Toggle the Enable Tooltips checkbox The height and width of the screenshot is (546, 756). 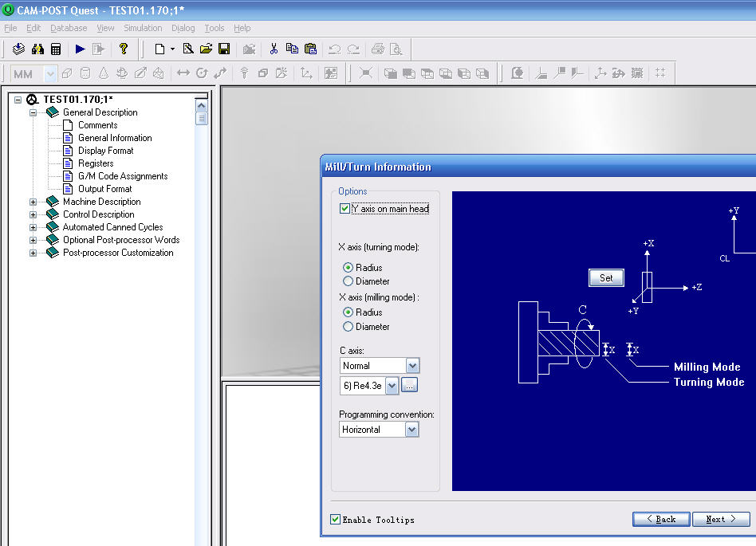click(x=335, y=519)
